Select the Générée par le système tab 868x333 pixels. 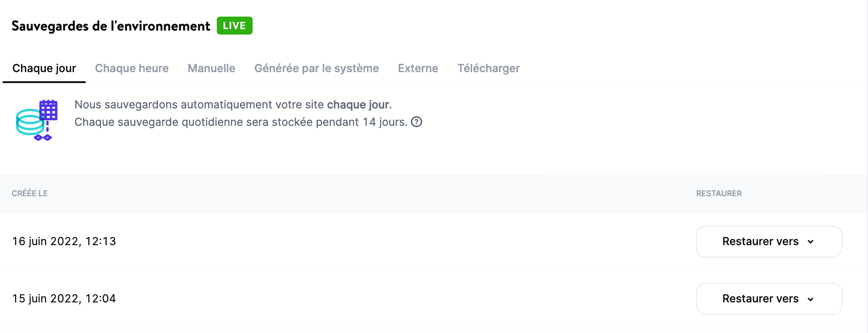(x=316, y=68)
